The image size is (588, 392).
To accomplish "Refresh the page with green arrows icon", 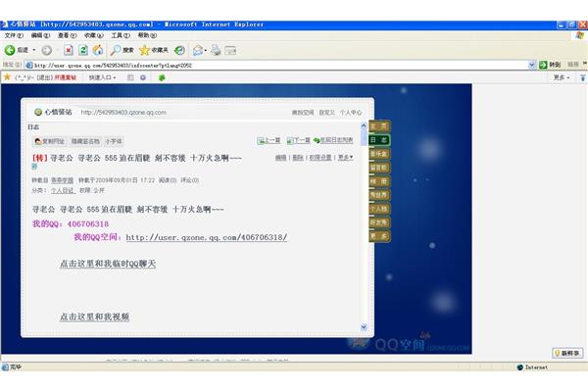I will pyautogui.click(x=83, y=50).
